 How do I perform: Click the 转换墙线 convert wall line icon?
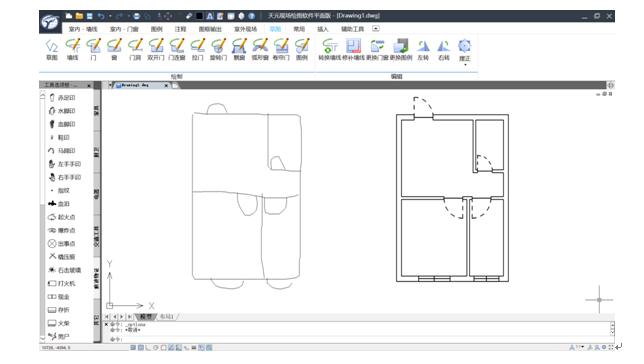coord(329,49)
